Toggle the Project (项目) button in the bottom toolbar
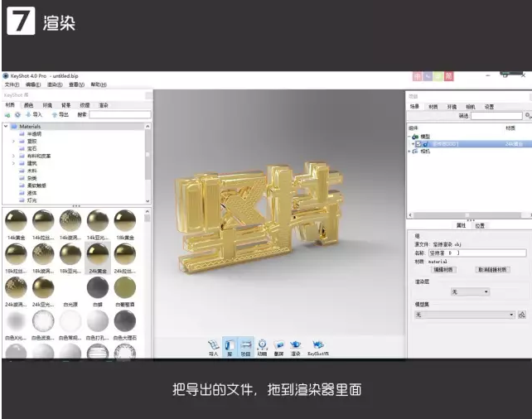 click(245, 348)
